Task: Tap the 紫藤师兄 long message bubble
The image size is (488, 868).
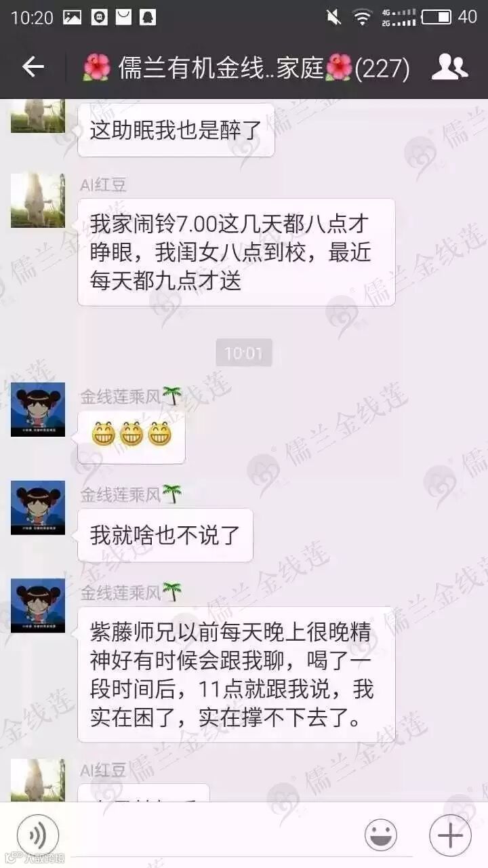Action: click(x=237, y=674)
